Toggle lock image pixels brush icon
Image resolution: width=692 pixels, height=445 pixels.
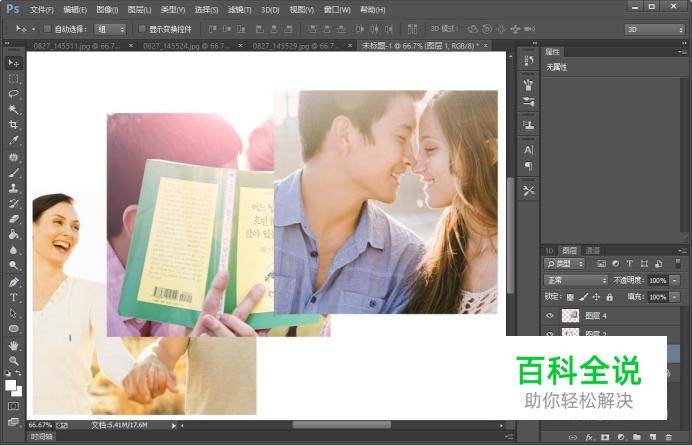[x=583, y=297]
